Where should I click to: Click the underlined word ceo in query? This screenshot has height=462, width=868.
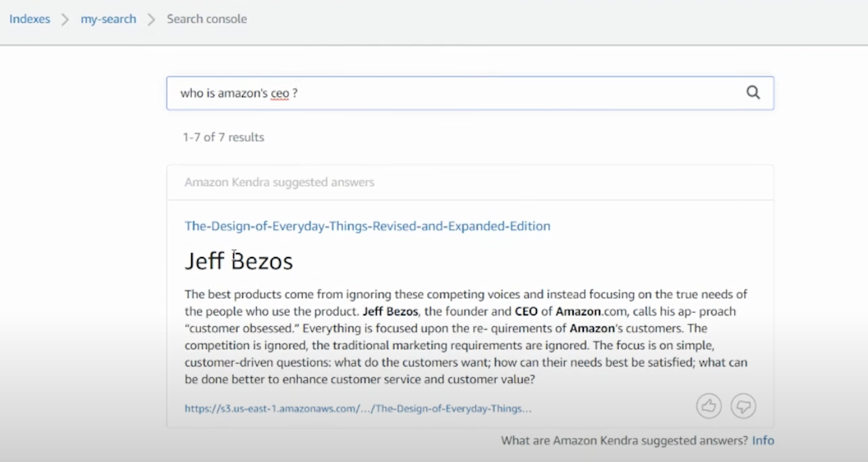click(279, 94)
